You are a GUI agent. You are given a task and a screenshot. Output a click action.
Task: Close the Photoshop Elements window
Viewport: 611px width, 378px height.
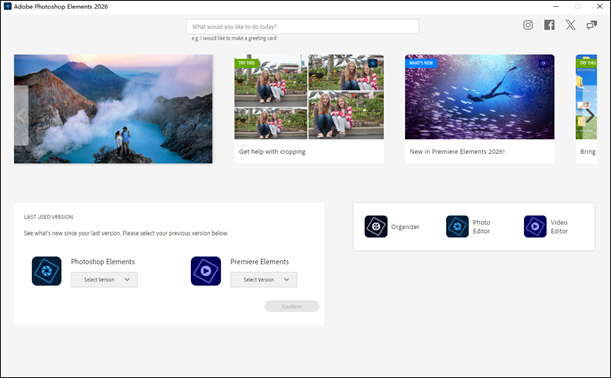(x=600, y=6)
